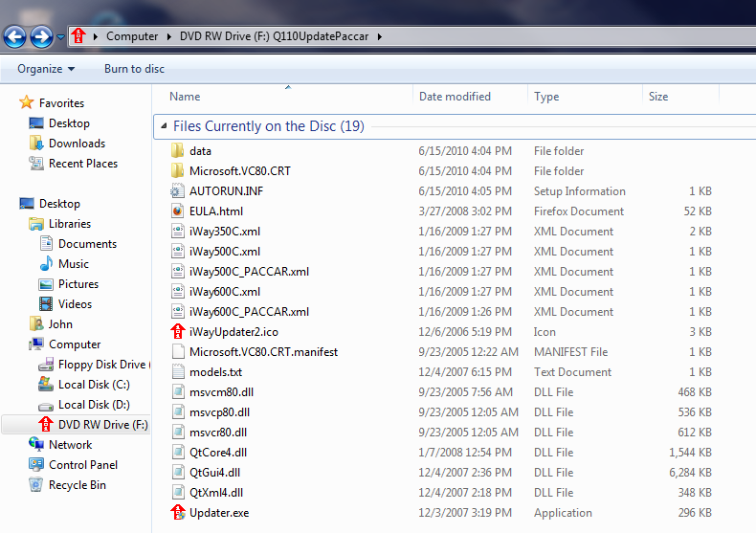Image resolution: width=756 pixels, height=533 pixels.
Task: Select the file QtGui4.dll
Action: click(214, 473)
